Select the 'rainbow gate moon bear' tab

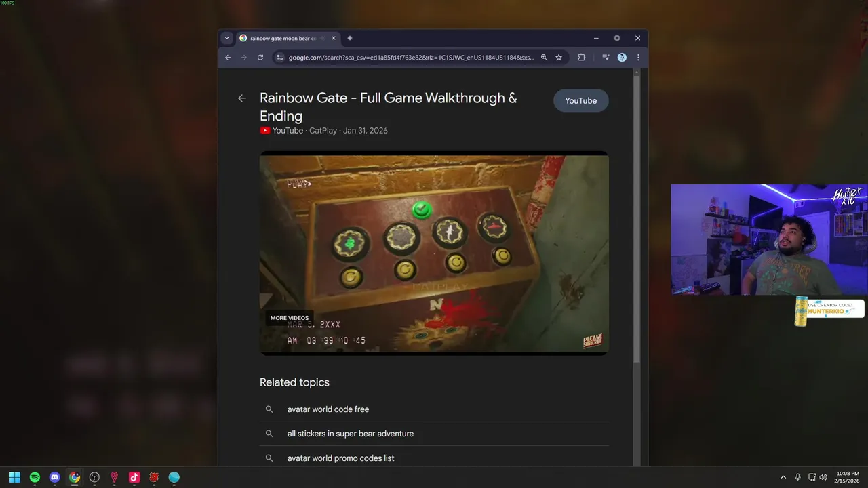click(288, 39)
